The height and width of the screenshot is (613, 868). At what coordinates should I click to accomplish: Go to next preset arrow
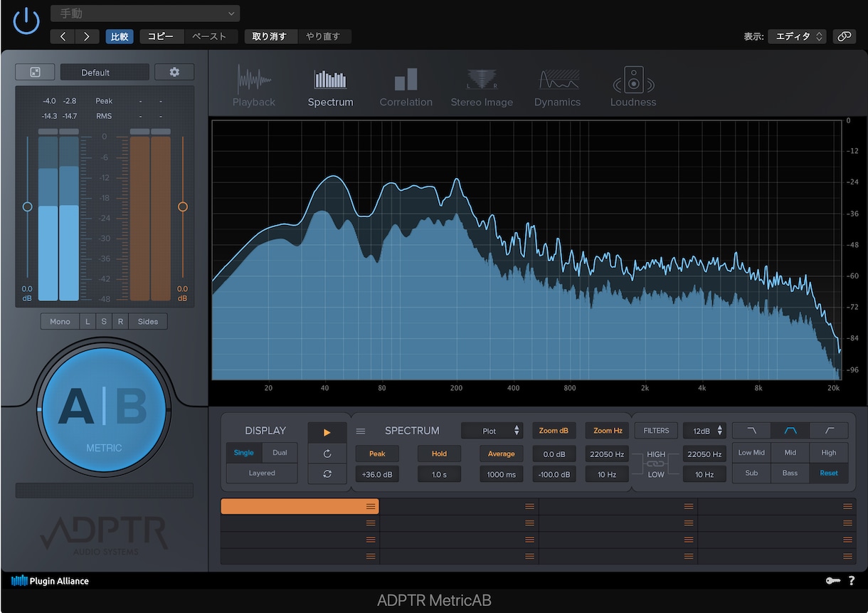(x=88, y=36)
